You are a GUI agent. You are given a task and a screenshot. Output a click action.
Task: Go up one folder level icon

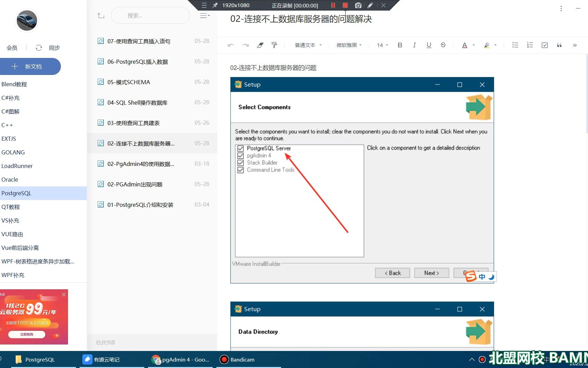pos(101,15)
